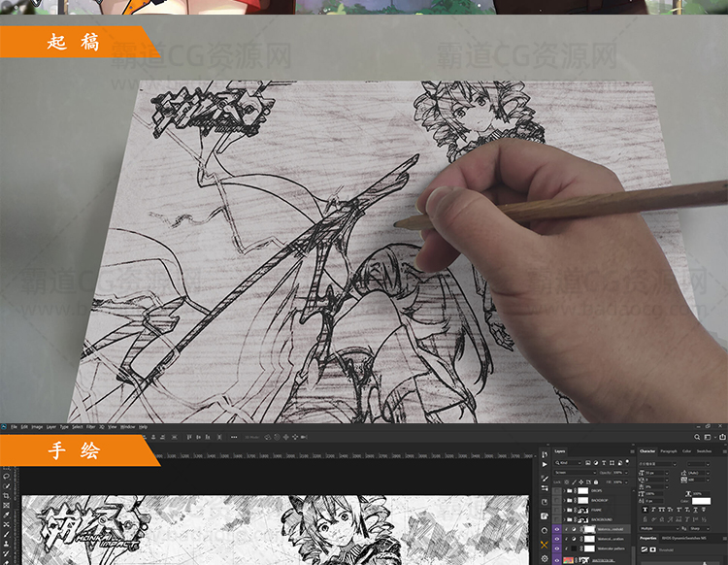The image size is (728, 565).
Task: Open the workspace switcher icon
Action: coord(708,437)
